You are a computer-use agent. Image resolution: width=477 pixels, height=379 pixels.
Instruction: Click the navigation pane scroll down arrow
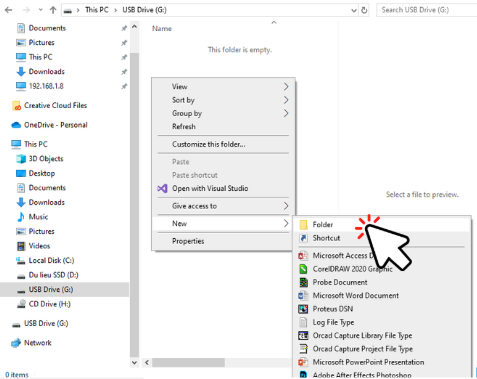pos(134,363)
